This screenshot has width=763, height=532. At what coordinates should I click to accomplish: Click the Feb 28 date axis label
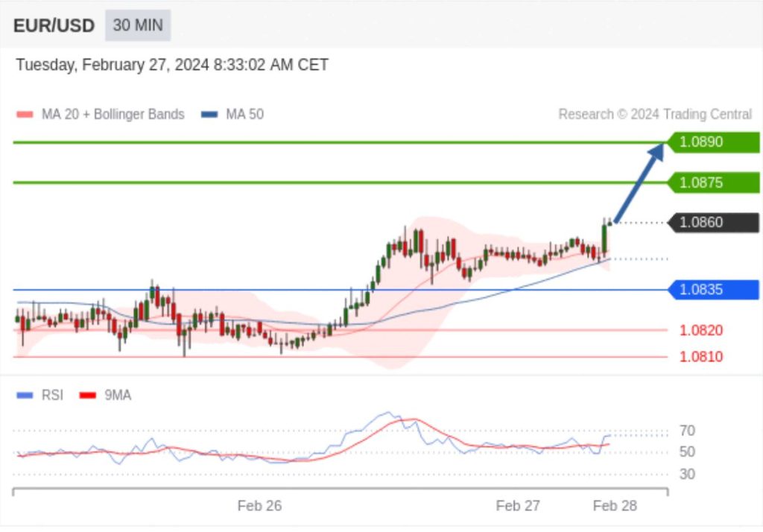tap(615, 506)
